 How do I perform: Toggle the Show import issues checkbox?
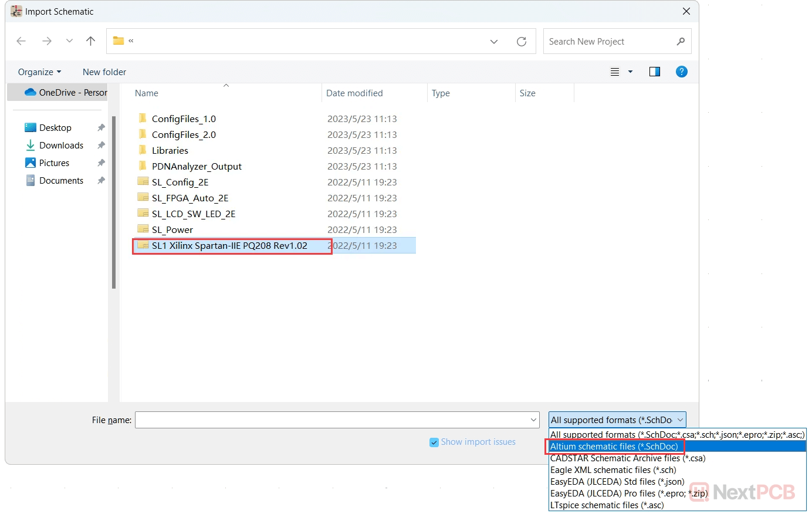434,442
